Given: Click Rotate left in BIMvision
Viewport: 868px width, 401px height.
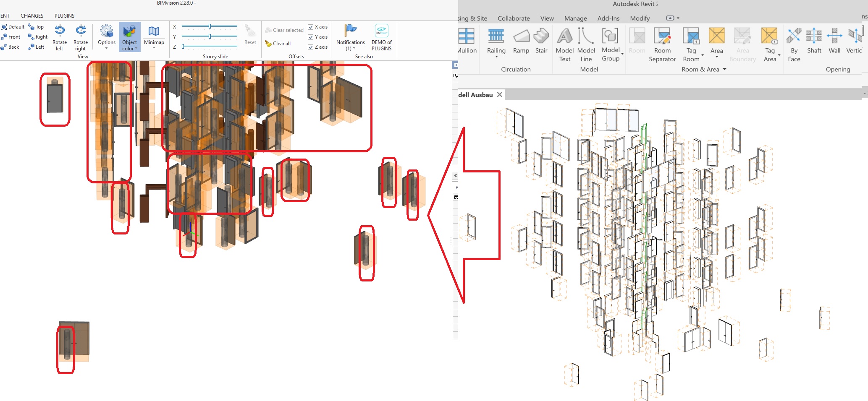Looking at the screenshot, I should (59, 37).
